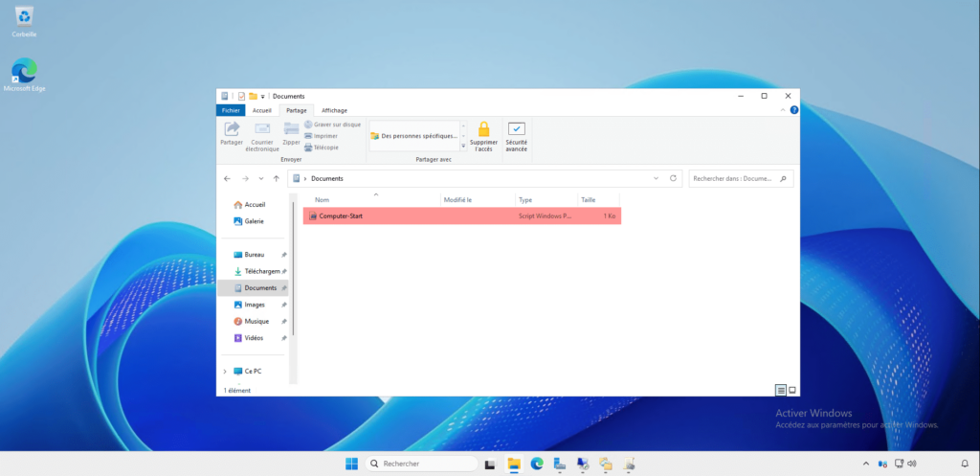
Task: Open recent locations dropdown arrow
Action: (x=261, y=179)
